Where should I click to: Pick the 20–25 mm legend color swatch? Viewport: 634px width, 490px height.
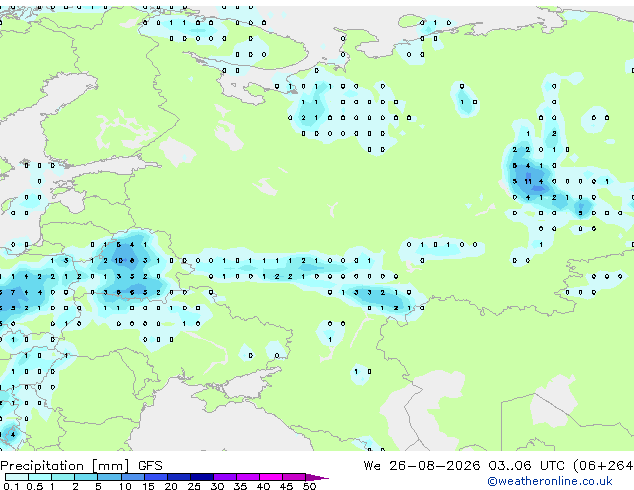(178, 477)
